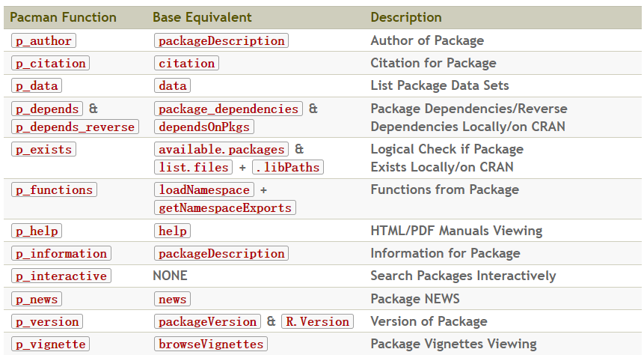Select 'Exists Locally/on CRAN' text

click(x=442, y=167)
